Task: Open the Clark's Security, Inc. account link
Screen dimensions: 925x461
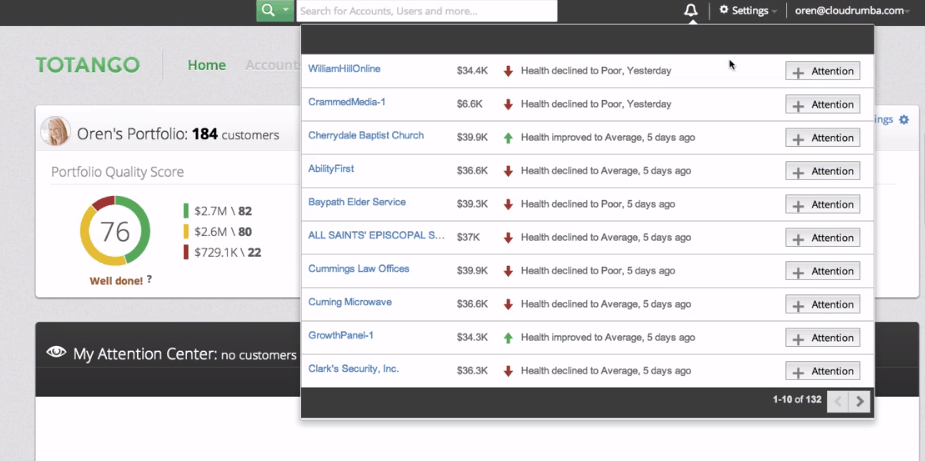Action: pyautogui.click(x=353, y=369)
